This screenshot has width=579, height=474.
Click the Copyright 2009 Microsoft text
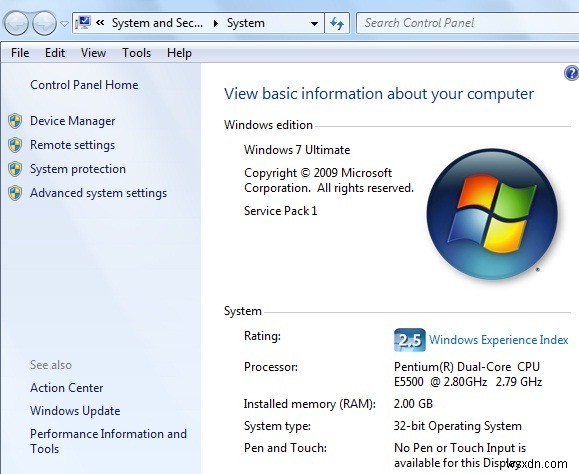tap(329, 181)
